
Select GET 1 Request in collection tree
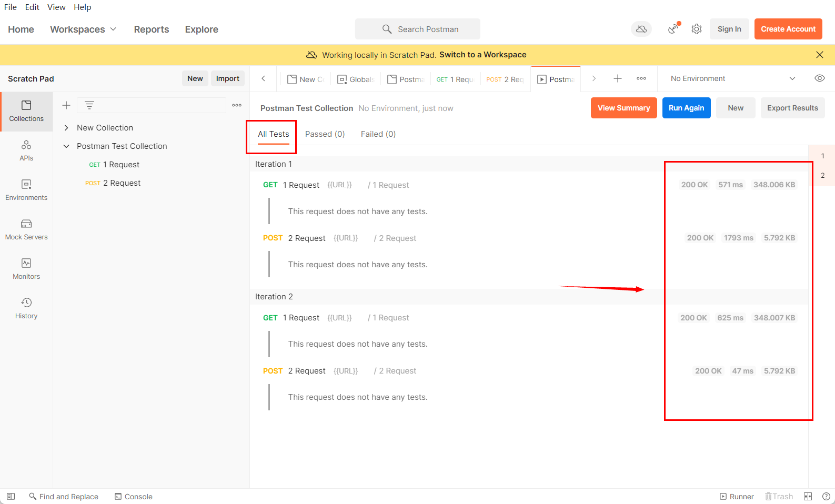pyautogui.click(x=114, y=165)
